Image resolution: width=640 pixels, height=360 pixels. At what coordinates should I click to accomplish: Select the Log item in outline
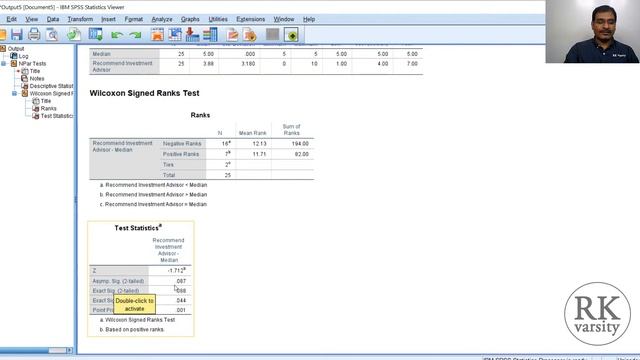tap(23, 56)
